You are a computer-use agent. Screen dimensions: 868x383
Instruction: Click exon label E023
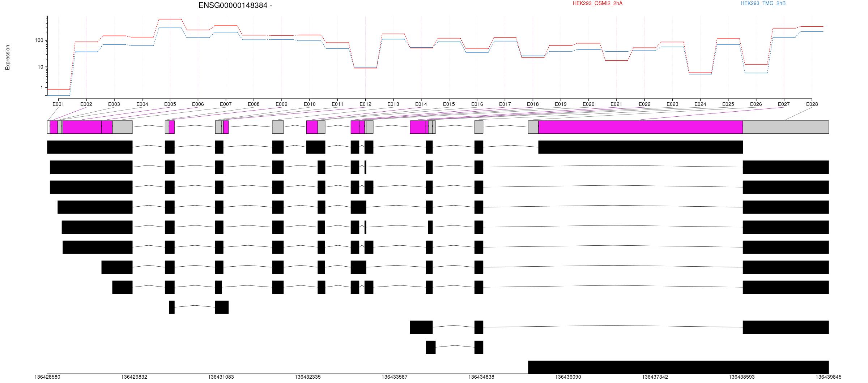pos(672,104)
